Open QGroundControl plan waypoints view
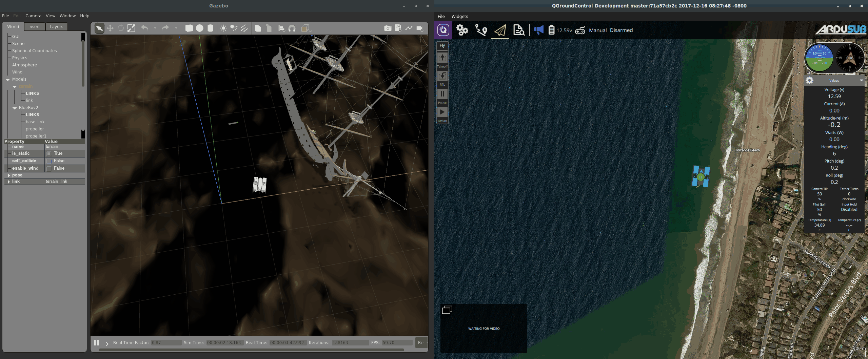Screen dimensions: 868x359 tap(481, 30)
